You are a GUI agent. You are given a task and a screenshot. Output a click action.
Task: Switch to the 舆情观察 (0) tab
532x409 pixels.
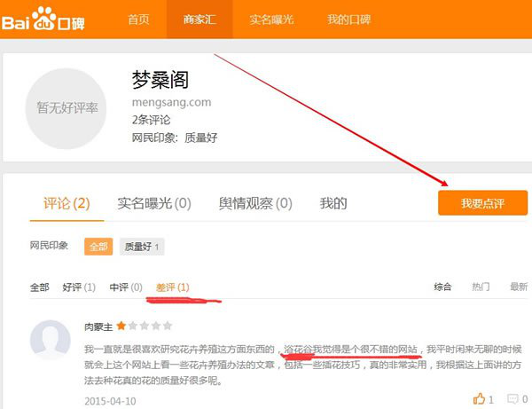point(255,203)
